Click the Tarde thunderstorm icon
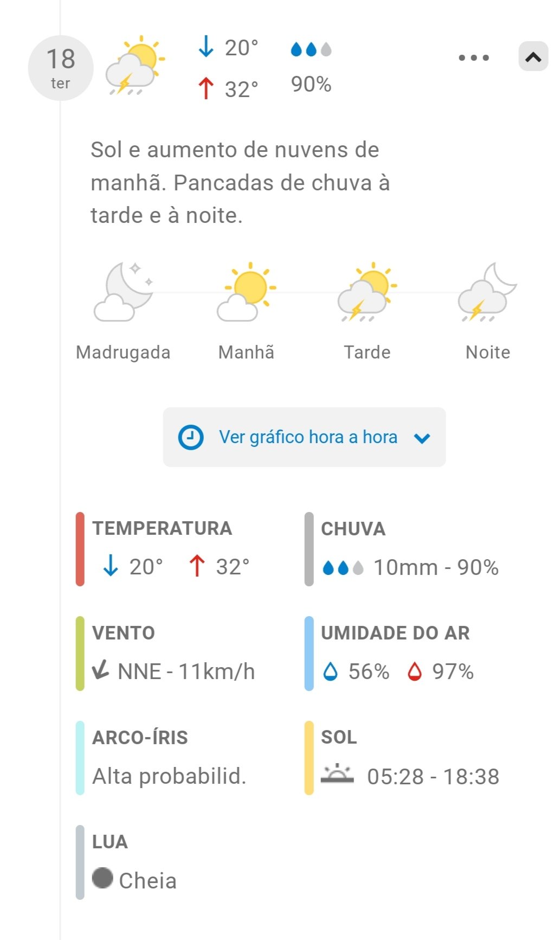The height and width of the screenshot is (940, 560). [x=367, y=292]
